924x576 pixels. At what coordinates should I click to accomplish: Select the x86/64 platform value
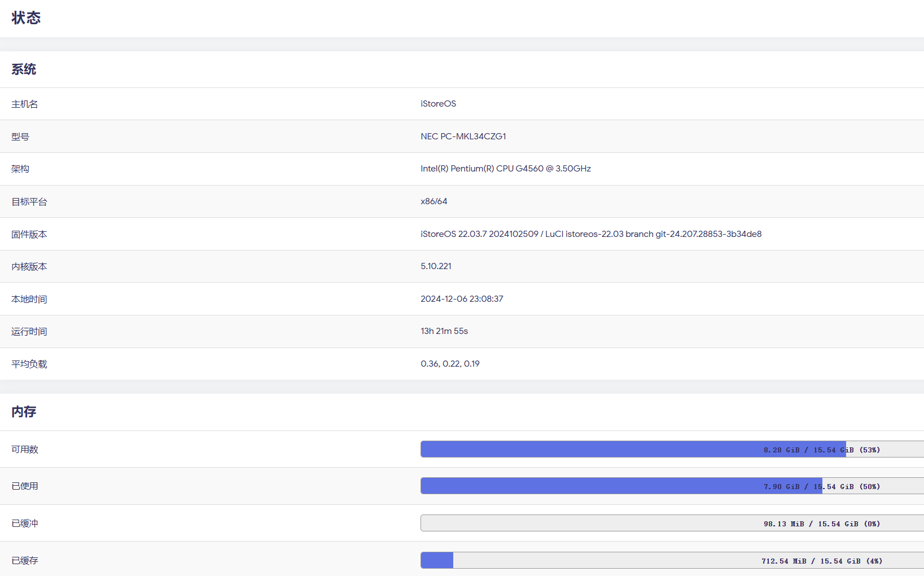pyautogui.click(x=433, y=201)
